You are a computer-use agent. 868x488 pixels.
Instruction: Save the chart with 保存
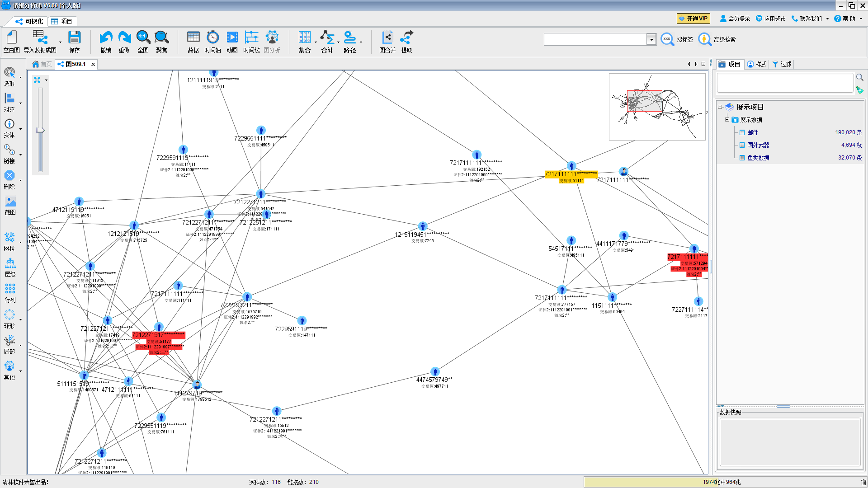[x=75, y=42]
